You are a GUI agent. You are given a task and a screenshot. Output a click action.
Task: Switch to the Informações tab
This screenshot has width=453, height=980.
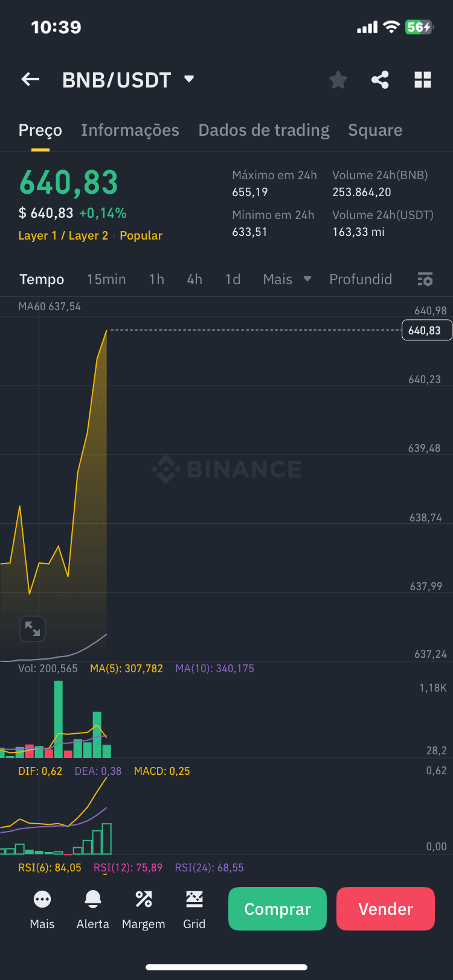(x=130, y=130)
